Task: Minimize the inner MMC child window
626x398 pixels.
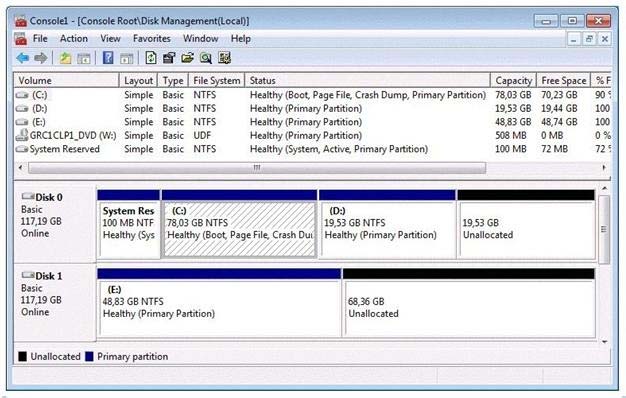Action: click(574, 39)
